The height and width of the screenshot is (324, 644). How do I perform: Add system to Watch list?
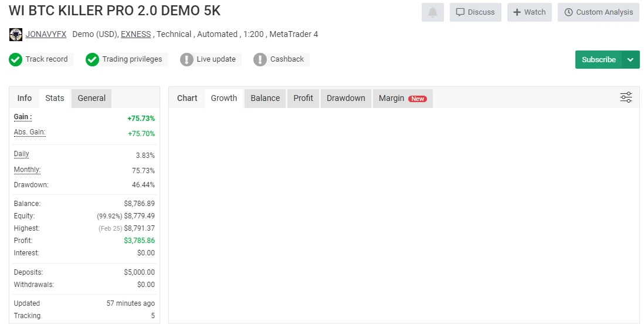coord(529,12)
